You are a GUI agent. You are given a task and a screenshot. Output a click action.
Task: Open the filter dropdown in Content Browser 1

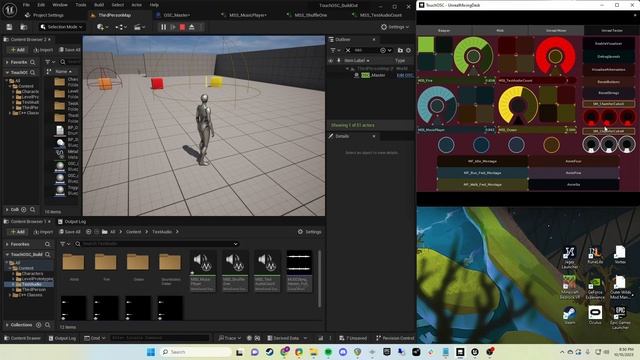tap(65, 244)
